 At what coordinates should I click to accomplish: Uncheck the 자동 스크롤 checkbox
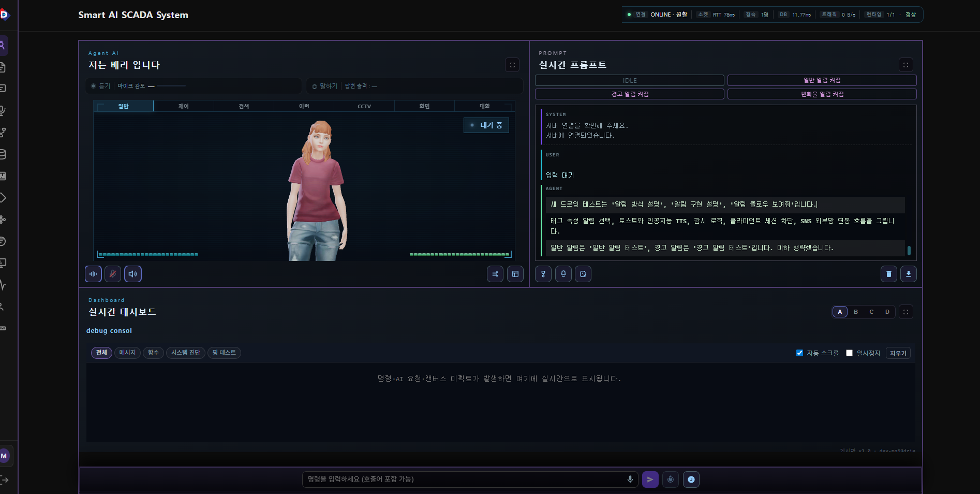[799, 353]
